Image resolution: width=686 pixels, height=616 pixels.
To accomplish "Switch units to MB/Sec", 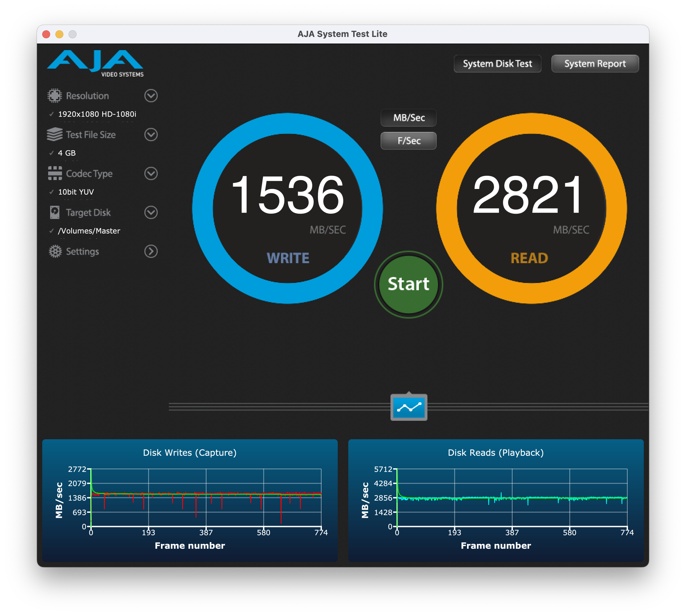I will [409, 118].
